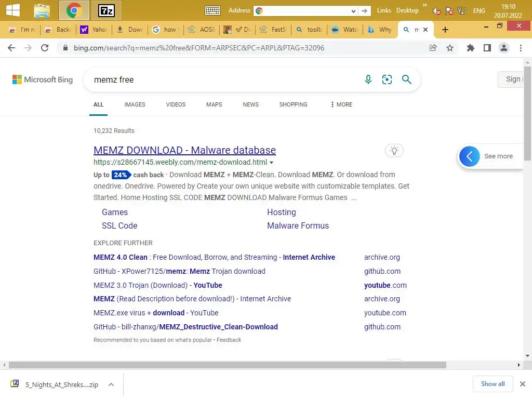Switch to the VIDEOS tab

pos(176,104)
